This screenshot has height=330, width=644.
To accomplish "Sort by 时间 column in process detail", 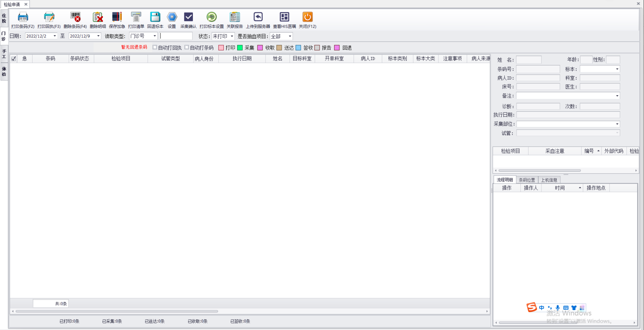I will pyautogui.click(x=562, y=188).
